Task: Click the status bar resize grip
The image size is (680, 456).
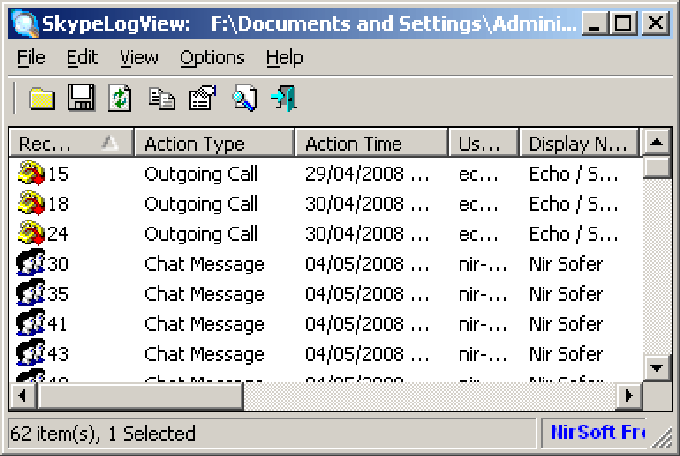Action: tap(661, 437)
